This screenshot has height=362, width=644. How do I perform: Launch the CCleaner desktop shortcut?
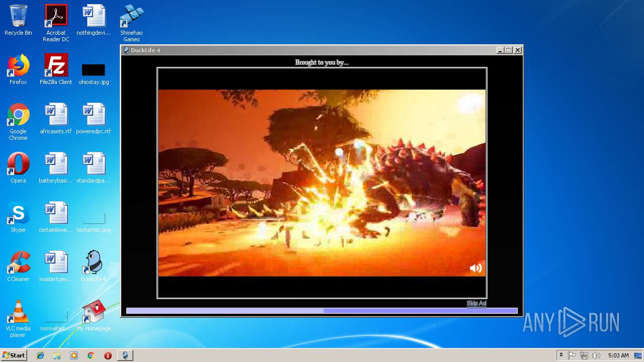click(x=18, y=267)
